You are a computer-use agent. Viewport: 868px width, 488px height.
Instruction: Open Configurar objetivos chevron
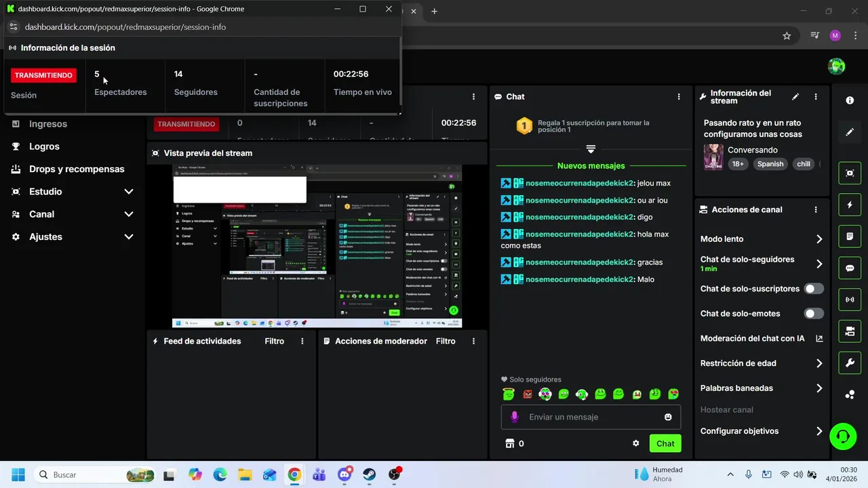pyautogui.click(x=819, y=431)
